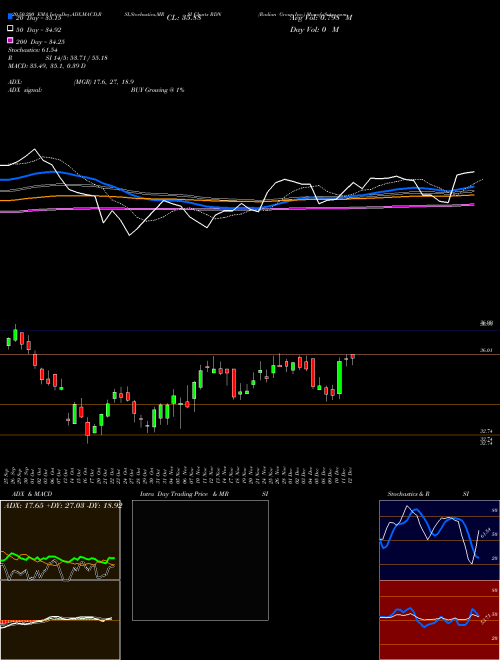Select the '50 Day = 34.92' legend text

pos(38,30)
